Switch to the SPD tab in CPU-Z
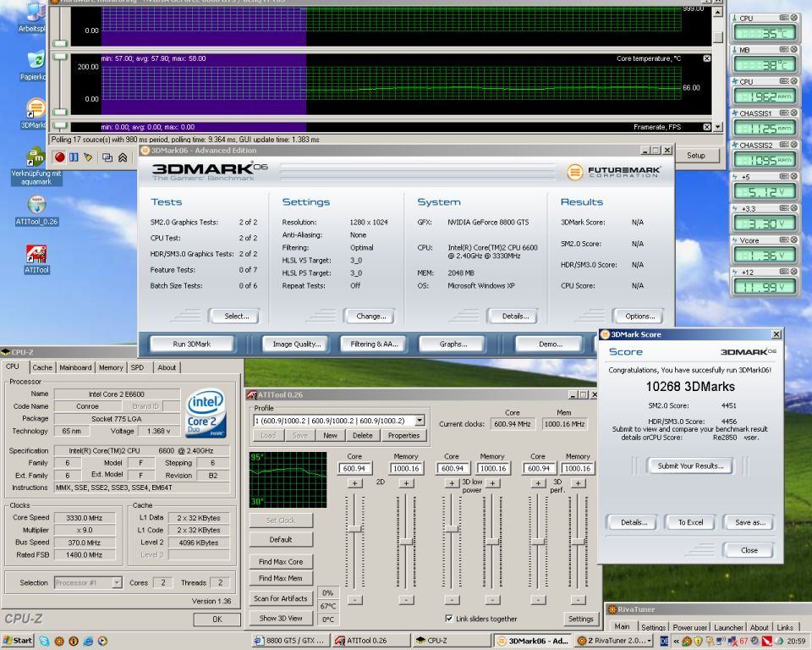Image resolution: width=812 pixels, height=650 pixels. (137, 367)
